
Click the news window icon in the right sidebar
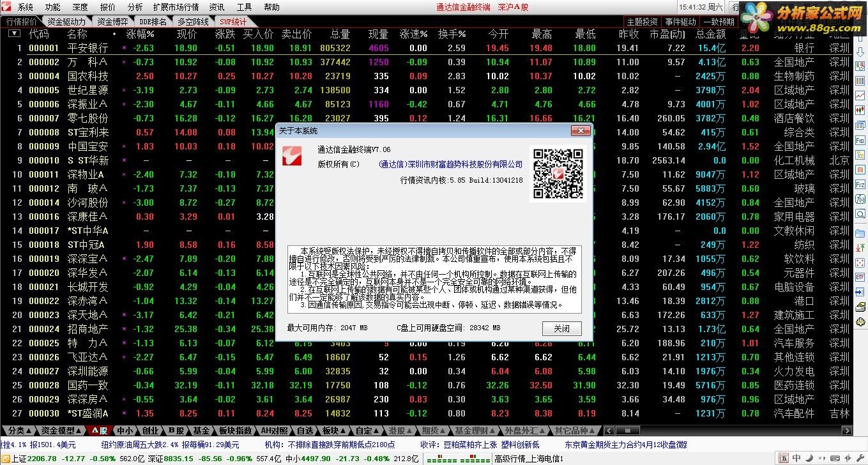click(x=860, y=125)
